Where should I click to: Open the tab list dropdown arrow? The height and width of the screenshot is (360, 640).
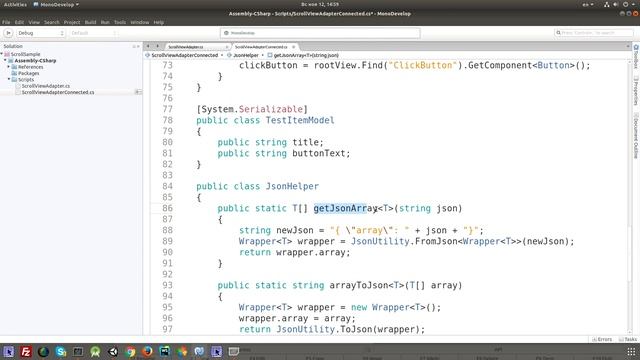pyautogui.click(x=628, y=47)
